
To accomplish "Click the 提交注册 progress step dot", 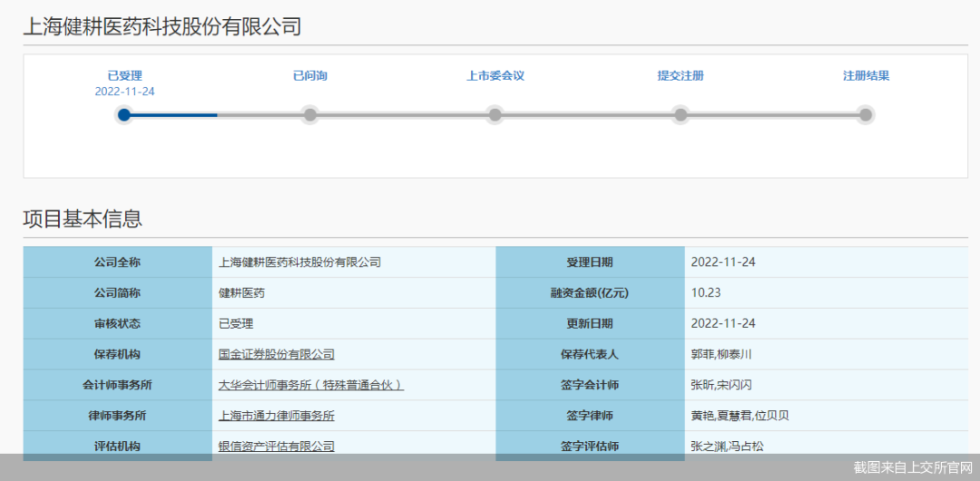I will [x=681, y=115].
